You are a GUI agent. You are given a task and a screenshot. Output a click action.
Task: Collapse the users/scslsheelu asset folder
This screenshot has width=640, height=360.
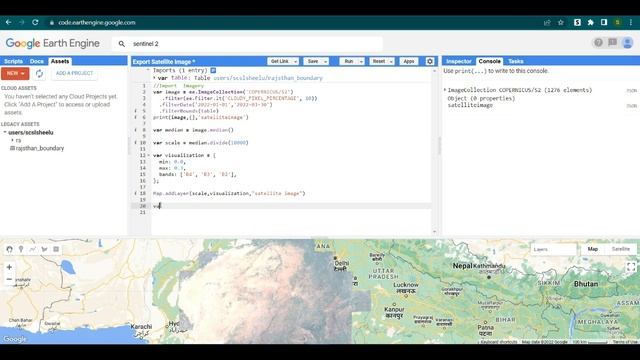pyautogui.click(x=5, y=133)
